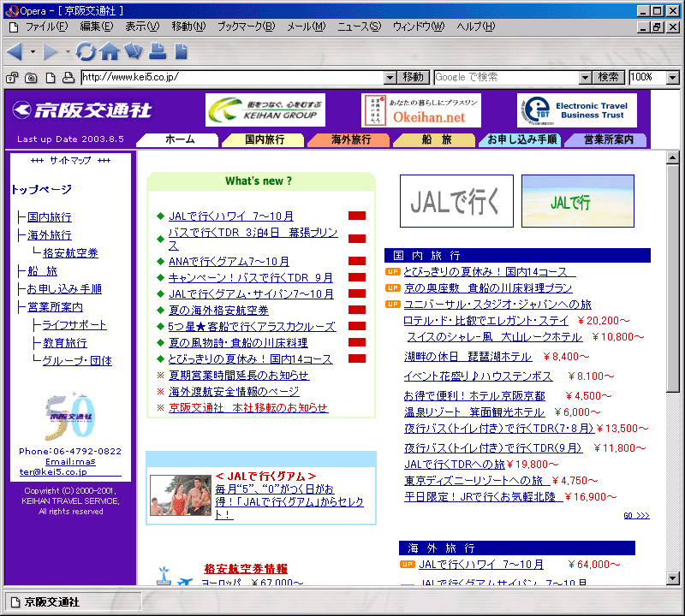Open 教育旅行 link in the sitemap
The height and width of the screenshot is (616, 685).
tap(65, 343)
